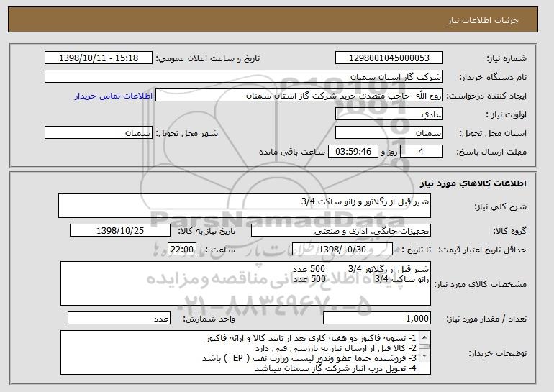Select the priority field عادي
554x392 pixels.
(389, 114)
